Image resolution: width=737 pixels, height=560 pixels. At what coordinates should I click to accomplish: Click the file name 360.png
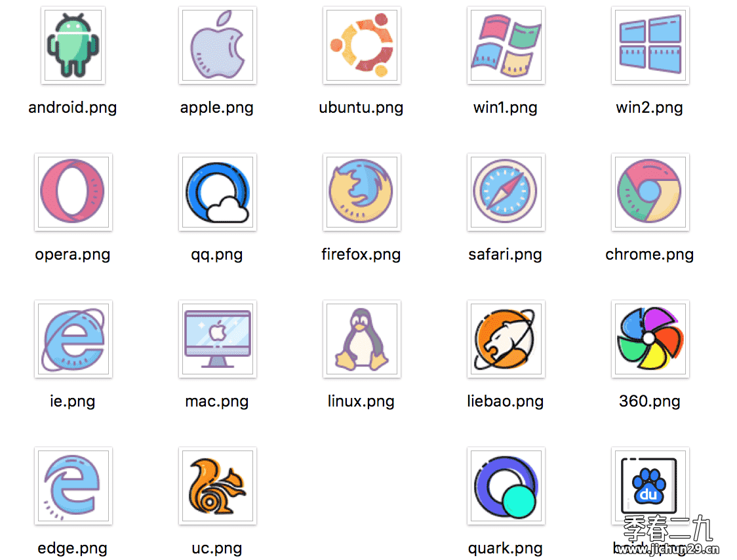click(x=650, y=401)
